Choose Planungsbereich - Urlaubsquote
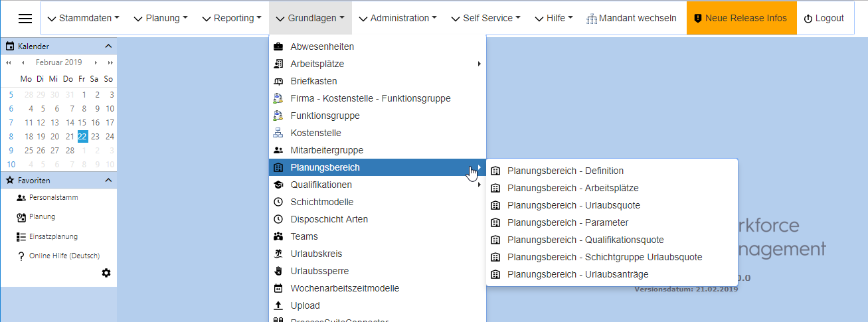The image size is (868, 322). 574,205
